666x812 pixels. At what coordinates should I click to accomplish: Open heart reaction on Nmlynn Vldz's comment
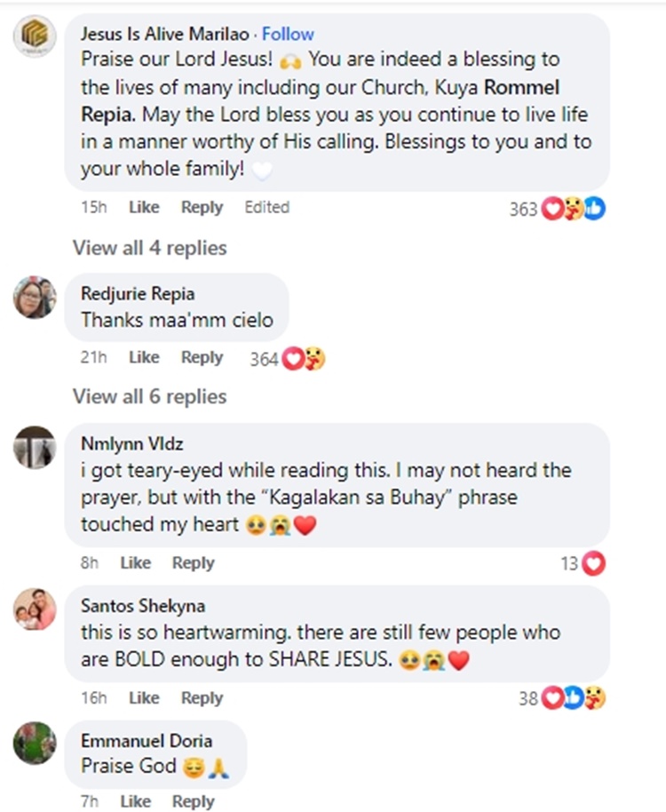[593, 563]
